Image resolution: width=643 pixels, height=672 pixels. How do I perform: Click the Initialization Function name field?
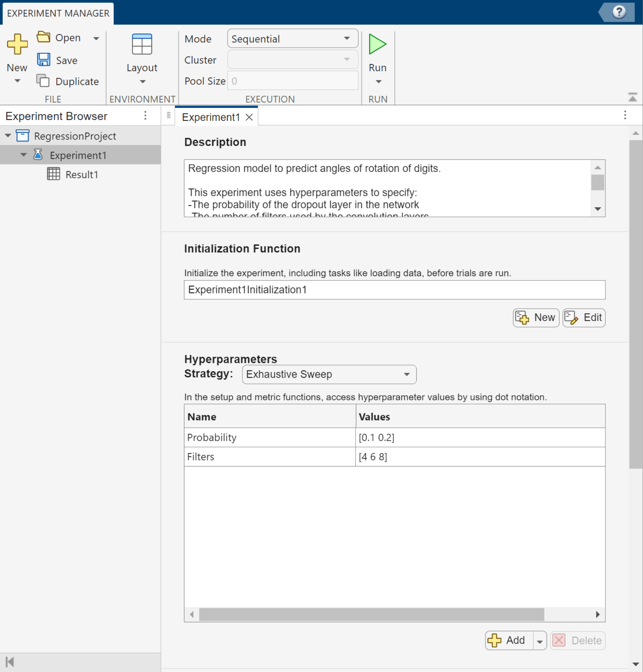pos(394,290)
